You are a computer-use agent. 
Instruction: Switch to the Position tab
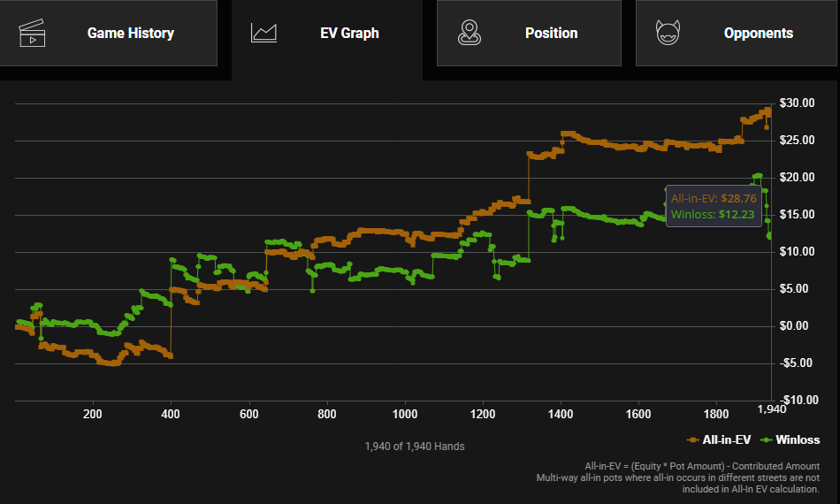coord(529,34)
